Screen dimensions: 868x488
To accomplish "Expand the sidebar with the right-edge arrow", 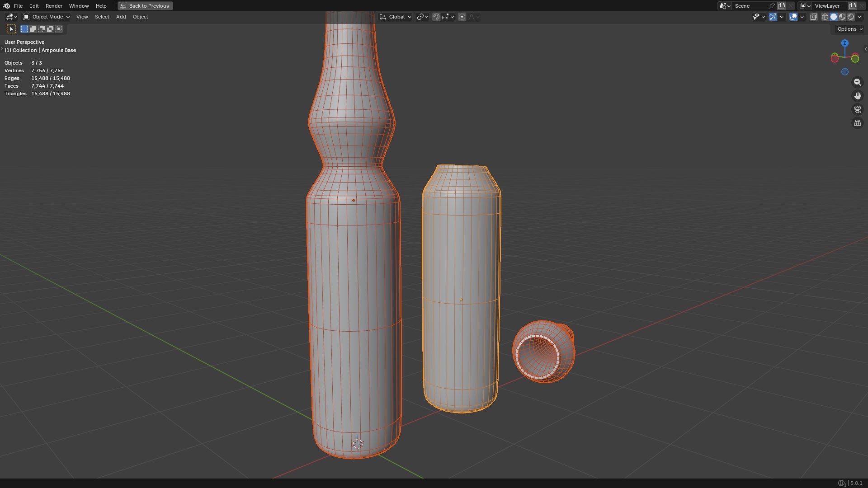I will coord(865,49).
